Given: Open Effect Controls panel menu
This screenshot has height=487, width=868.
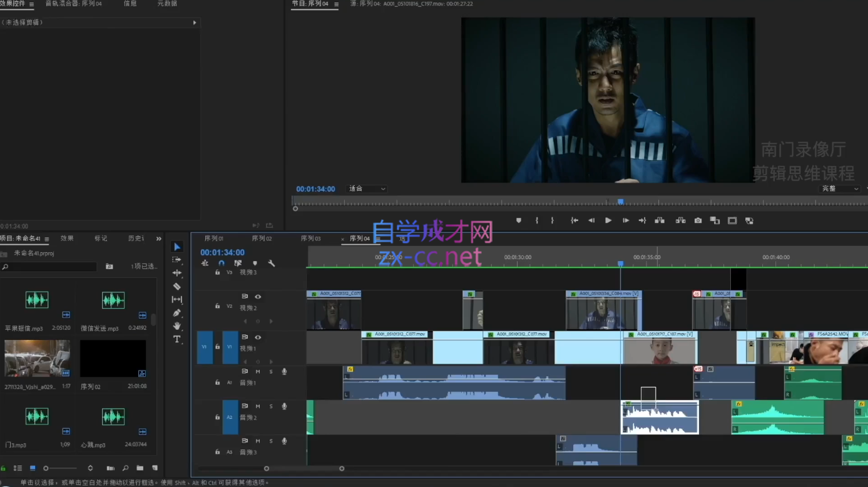Looking at the screenshot, I should [32, 4].
